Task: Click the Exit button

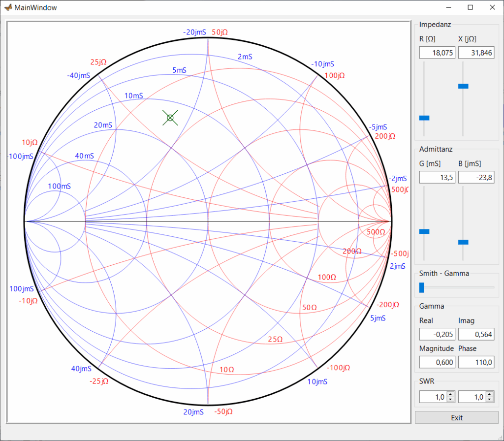Action: 456,417
